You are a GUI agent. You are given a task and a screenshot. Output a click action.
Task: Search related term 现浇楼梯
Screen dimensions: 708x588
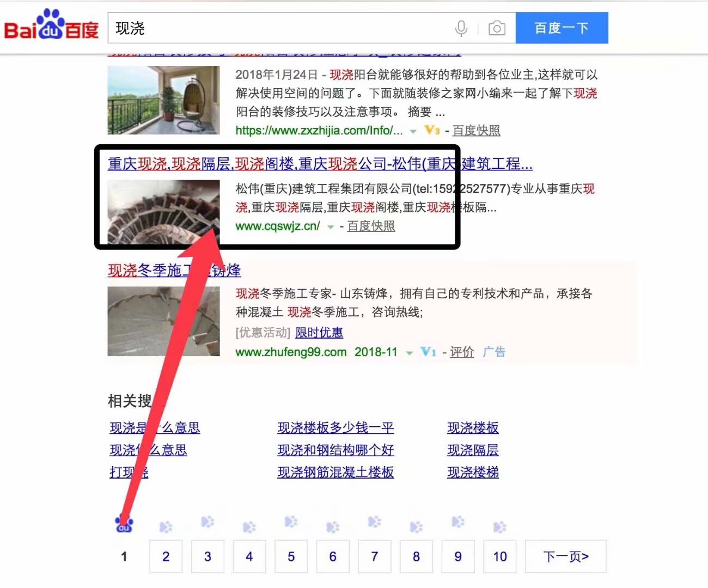(473, 473)
